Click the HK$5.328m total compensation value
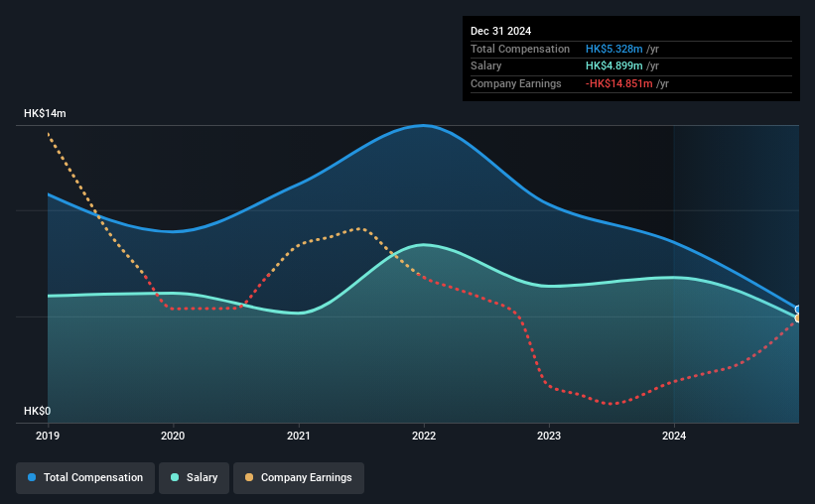The width and height of the screenshot is (815, 504). coord(613,49)
